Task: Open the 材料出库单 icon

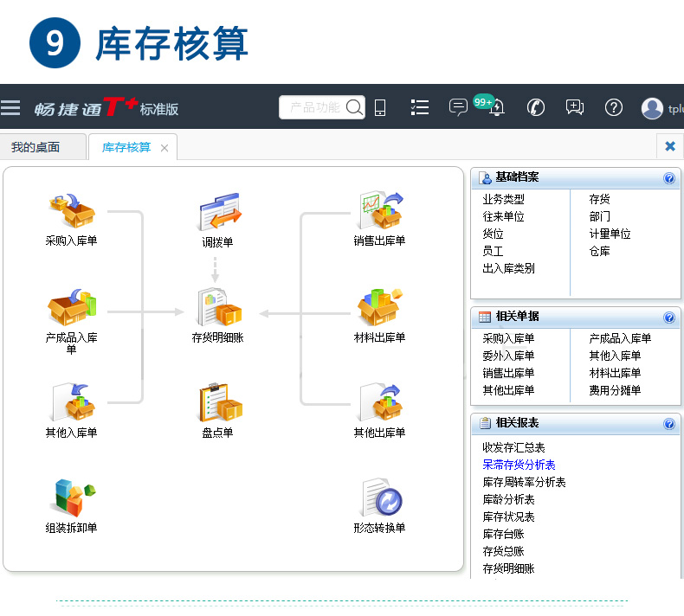Action: tap(380, 307)
